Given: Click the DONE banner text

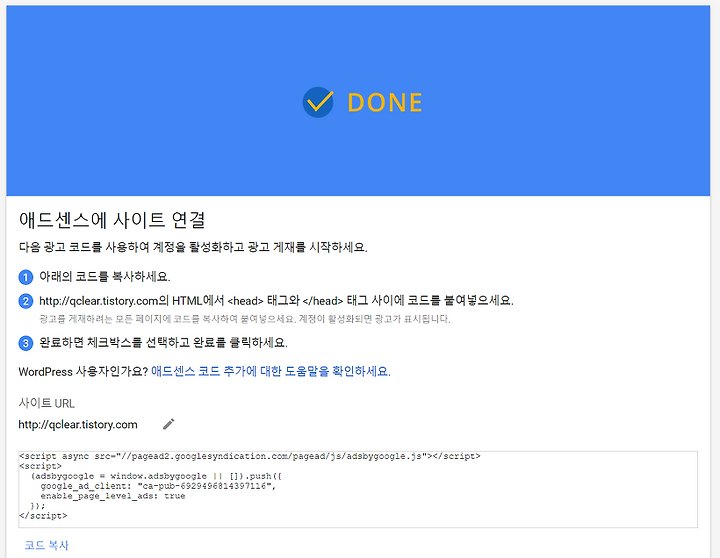Looking at the screenshot, I should point(385,102).
